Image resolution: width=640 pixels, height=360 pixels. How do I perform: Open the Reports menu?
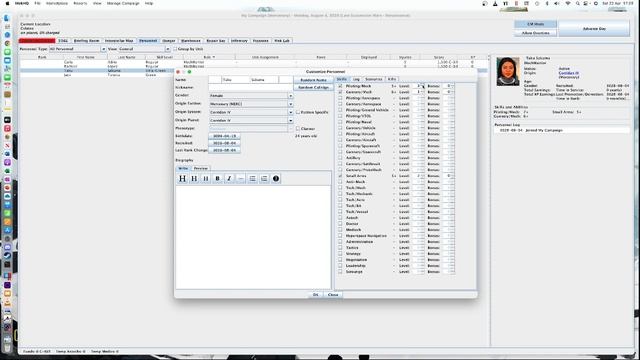tap(80, 3)
